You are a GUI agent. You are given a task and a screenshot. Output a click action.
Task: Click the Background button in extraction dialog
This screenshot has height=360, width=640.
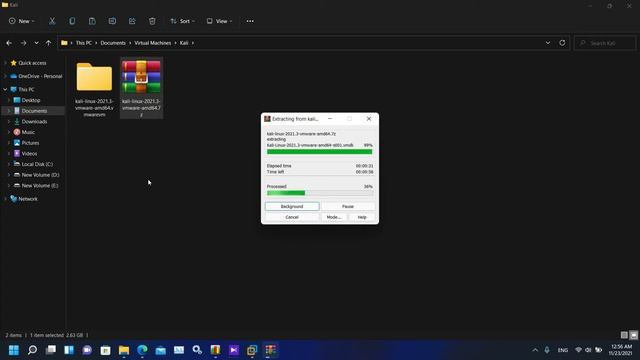pyautogui.click(x=292, y=207)
